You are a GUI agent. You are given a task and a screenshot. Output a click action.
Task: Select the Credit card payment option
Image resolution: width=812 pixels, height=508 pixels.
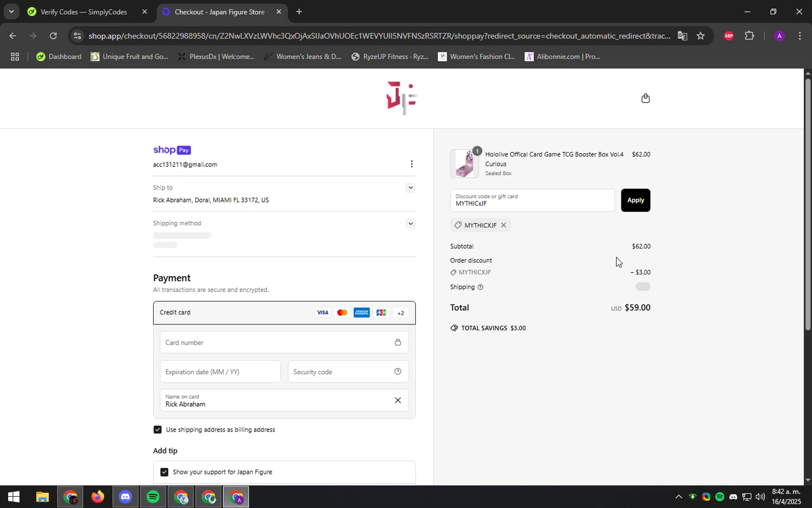(284, 312)
